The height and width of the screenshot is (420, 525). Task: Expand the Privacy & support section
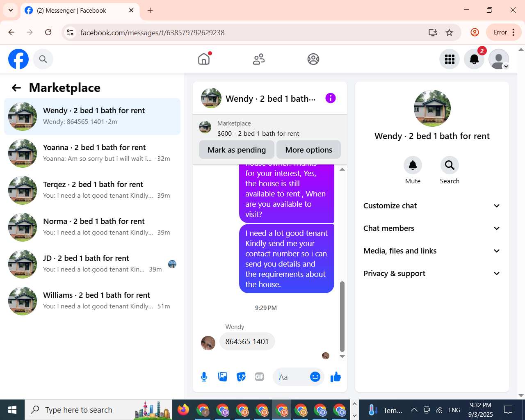[x=432, y=274]
